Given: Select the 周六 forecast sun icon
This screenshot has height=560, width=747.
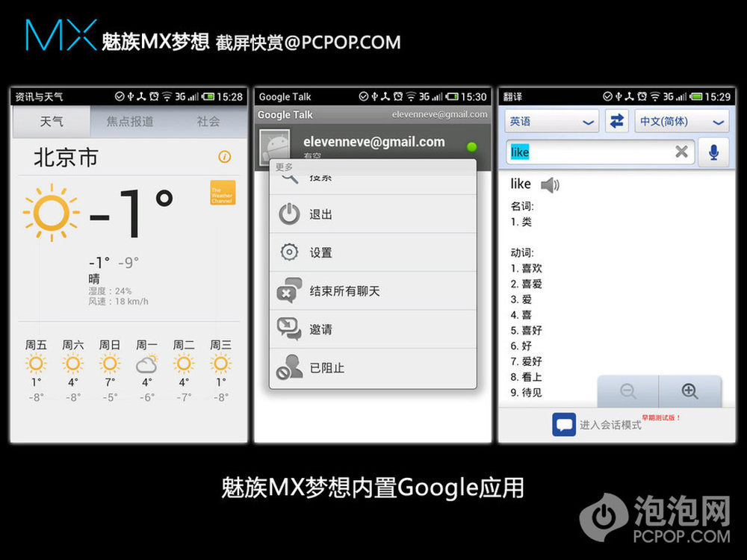Looking at the screenshot, I should pos(73,364).
